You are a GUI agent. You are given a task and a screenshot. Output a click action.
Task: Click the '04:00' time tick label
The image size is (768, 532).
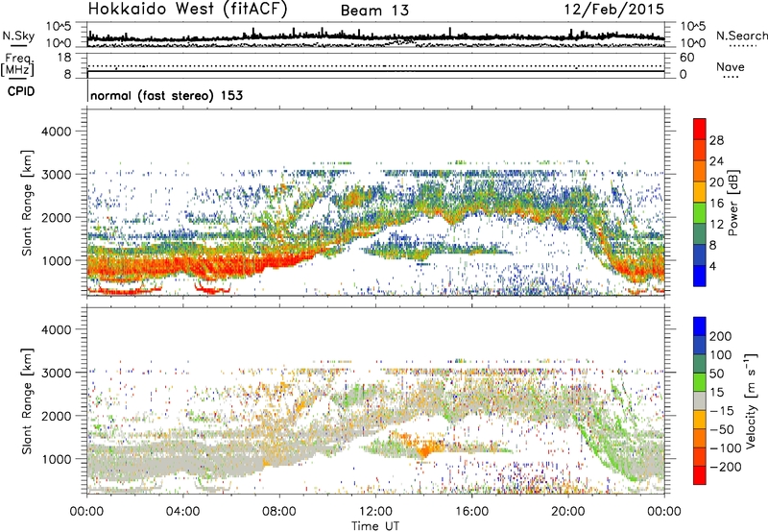pos(182,512)
